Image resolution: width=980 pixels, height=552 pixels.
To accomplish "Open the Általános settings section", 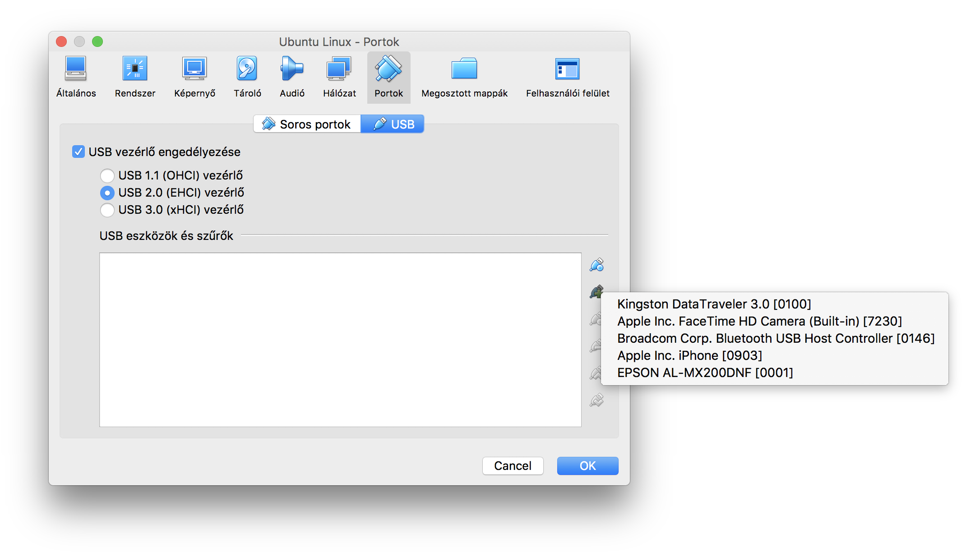I will (x=76, y=78).
